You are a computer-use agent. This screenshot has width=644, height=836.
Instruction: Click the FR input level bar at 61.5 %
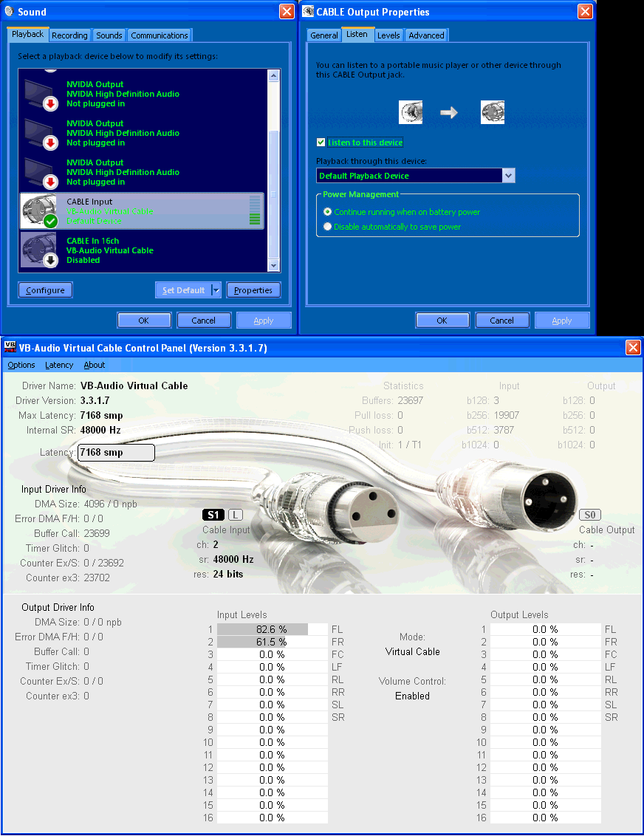(273, 642)
